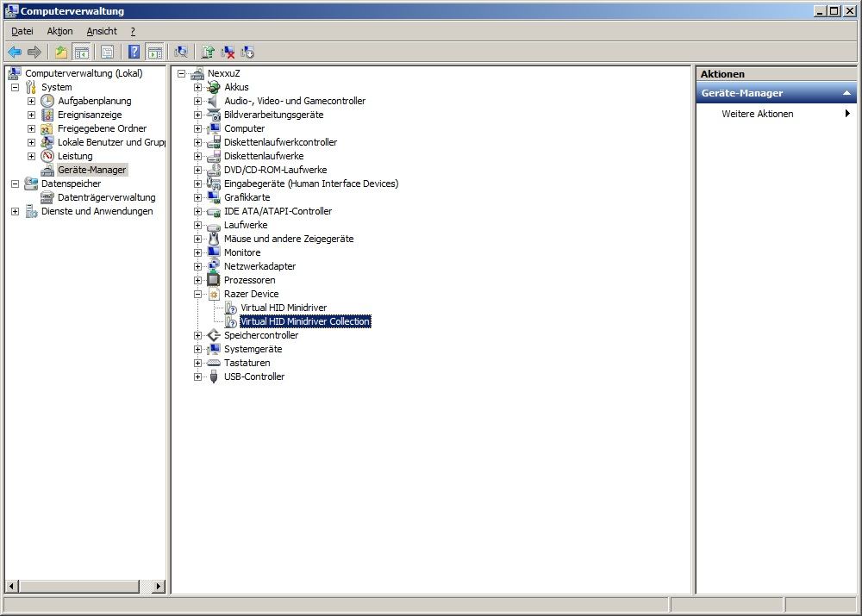This screenshot has height=616, width=862.
Task: Click the Aufgabenplanung clock icon
Action: tap(47, 101)
